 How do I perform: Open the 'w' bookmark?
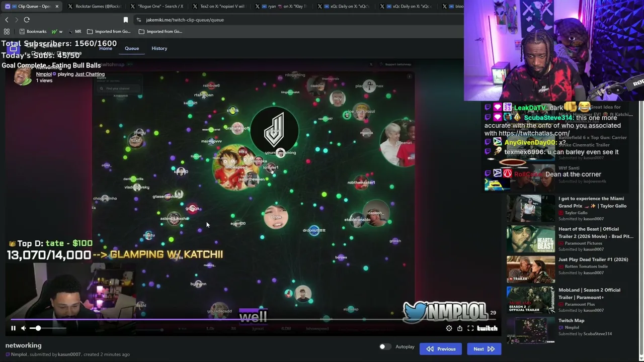click(x=57, y=31)
